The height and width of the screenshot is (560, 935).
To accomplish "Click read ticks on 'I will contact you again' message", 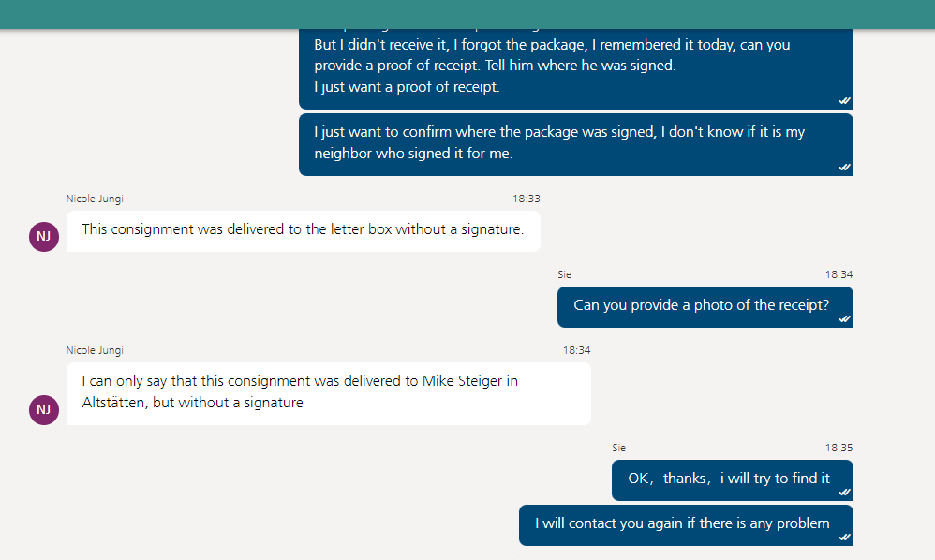I will 844,537.
